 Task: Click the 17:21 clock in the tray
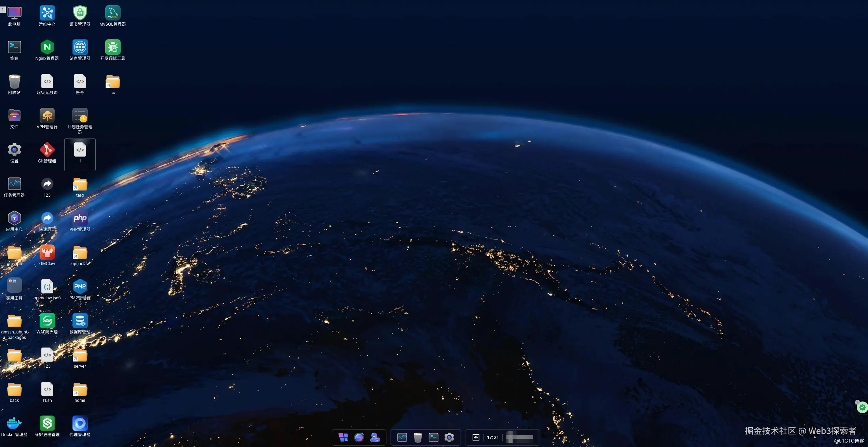492,437
